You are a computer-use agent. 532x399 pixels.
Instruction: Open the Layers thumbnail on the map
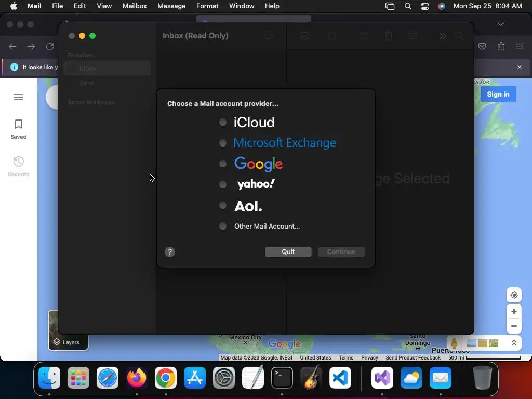click(68, 330)
